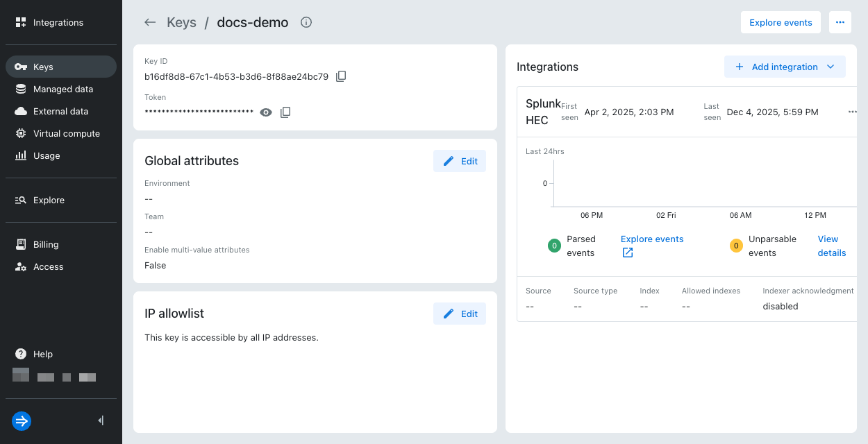Open Integrations in the sidebar
Viewport: 868px width, 444px height.
[61, 22]
